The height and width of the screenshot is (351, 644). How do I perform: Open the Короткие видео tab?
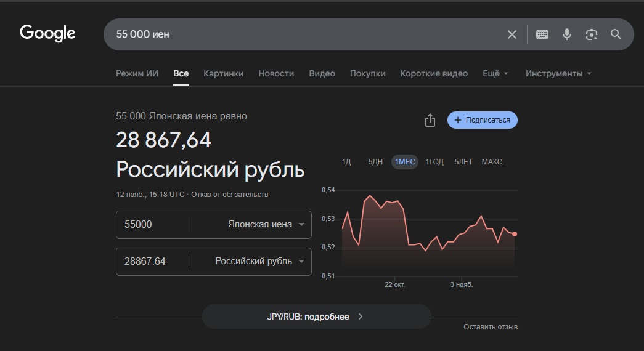pyautogui.click(x=434, y=73)
